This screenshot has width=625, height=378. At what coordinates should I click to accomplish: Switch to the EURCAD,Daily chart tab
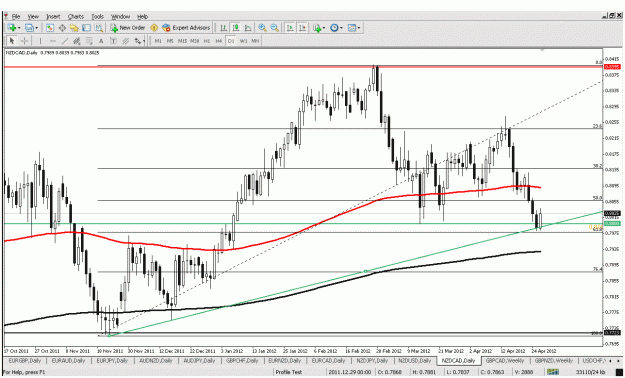(x=328, y=361)
